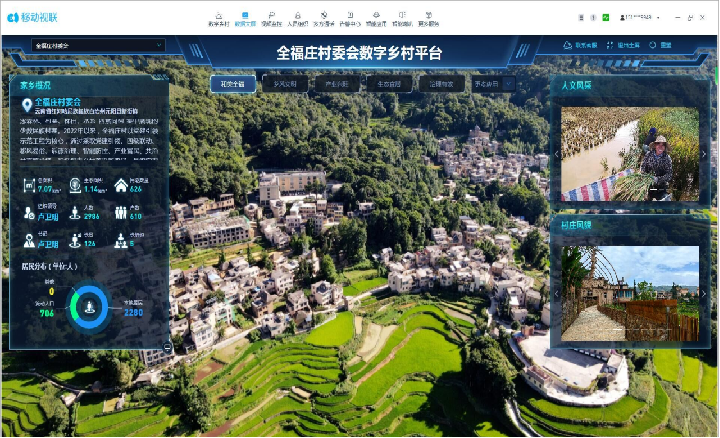Viewport: 720px width, 438px height.
Task: Switch to the 乡风文明 tab
Action: click(x=285, y=84)
